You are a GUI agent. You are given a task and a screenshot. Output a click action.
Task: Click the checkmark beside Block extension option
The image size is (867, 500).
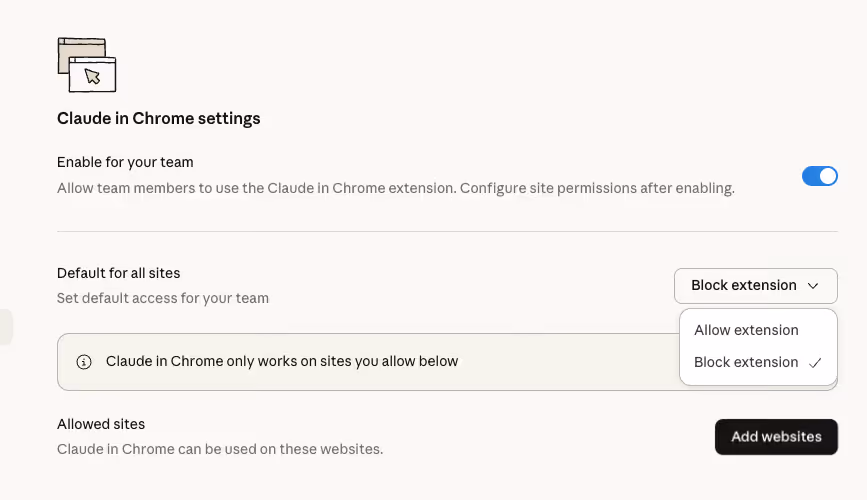point(815,363)
